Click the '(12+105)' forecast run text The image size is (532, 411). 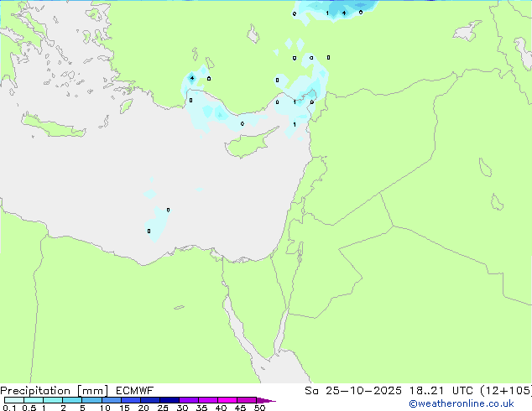coord(507,391)
